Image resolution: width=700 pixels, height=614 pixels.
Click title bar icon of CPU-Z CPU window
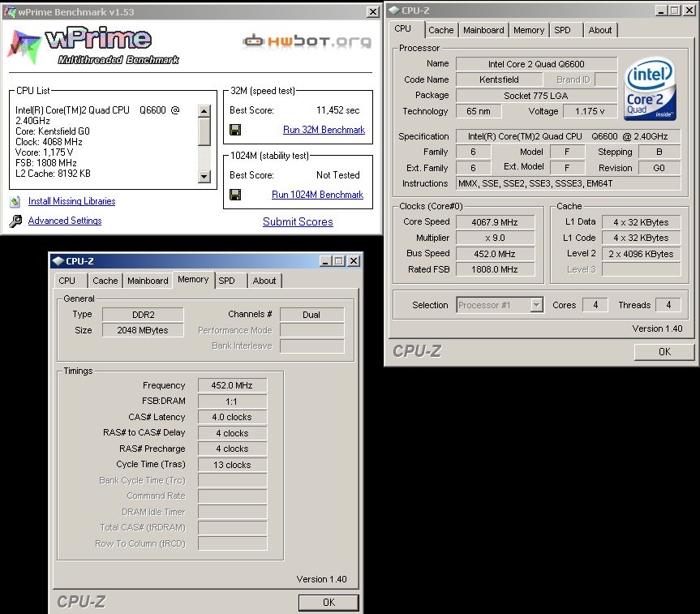click(393, 11)
